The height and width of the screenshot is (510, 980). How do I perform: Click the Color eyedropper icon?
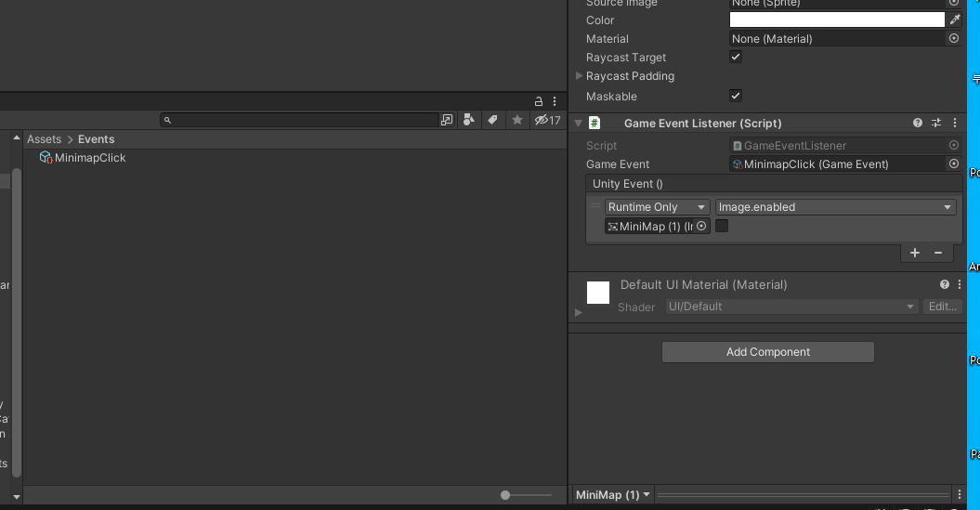point(954,20)
